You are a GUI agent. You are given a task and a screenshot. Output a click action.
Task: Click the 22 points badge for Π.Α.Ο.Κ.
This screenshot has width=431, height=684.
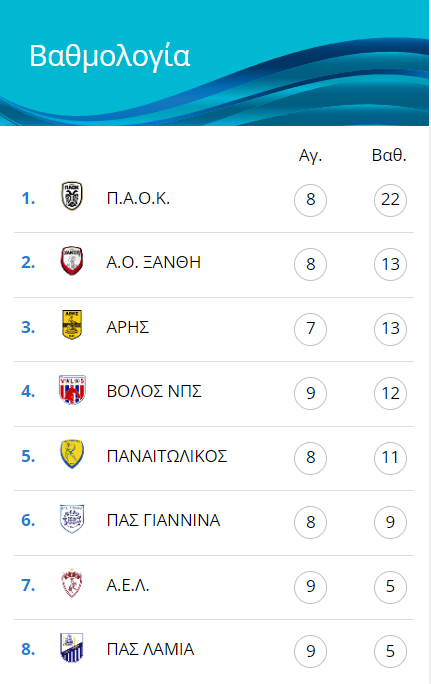(x=390, y=200)
